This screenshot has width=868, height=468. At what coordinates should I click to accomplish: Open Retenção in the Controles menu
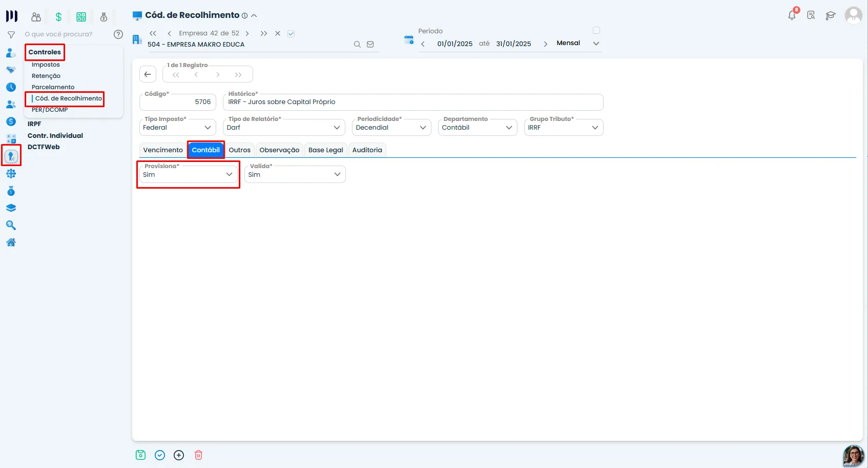[x=46, y=76]
